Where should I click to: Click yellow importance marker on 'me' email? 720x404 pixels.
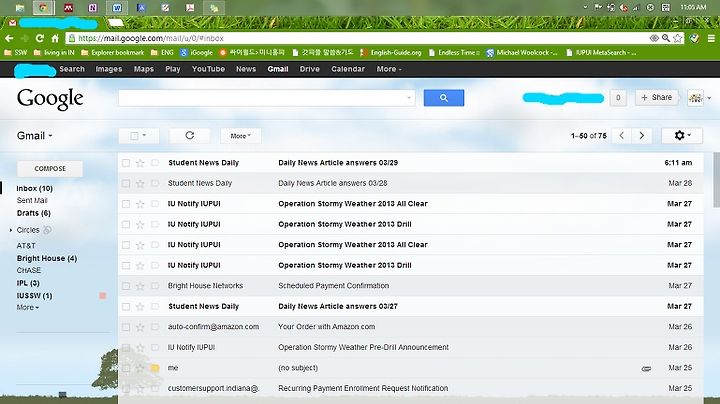coord(155,368)
